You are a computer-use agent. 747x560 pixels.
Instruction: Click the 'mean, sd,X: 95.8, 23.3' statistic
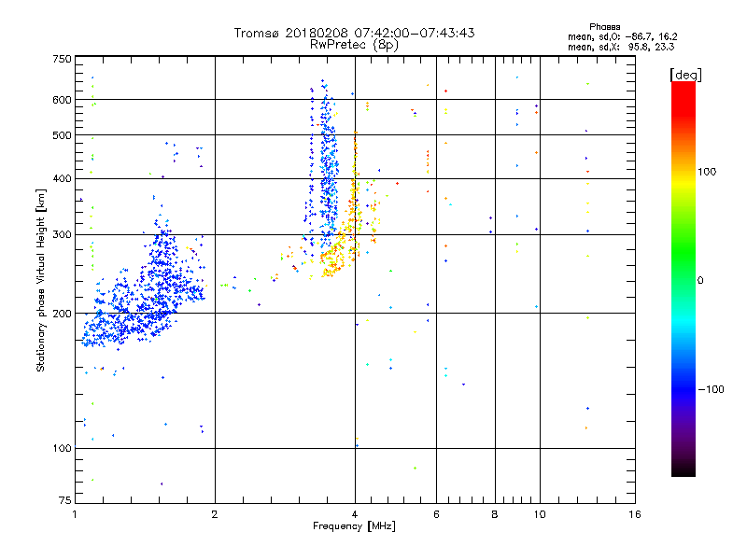[x=621, y=47]
